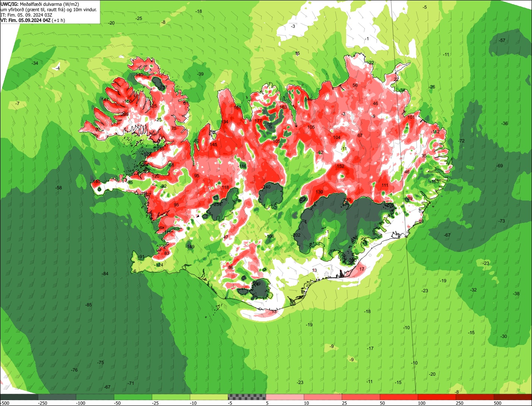Viewport: 532px width, 406px height.
Task: Click the '-58' value over the ocean
Action: pyautogui.click(x=59, y=188)
